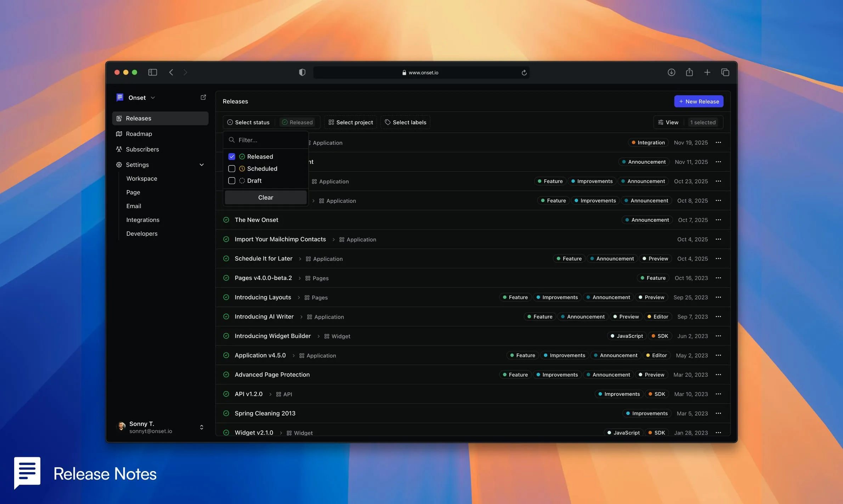Viewport: 843px width, 504px height.
Task: Open Integrations settings
Action: pos(143,220)
